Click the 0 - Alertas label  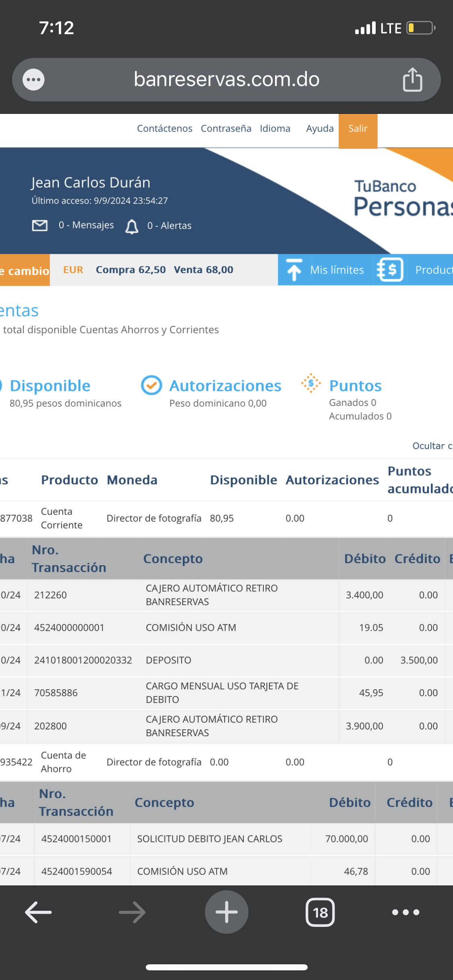coord(169,226)
